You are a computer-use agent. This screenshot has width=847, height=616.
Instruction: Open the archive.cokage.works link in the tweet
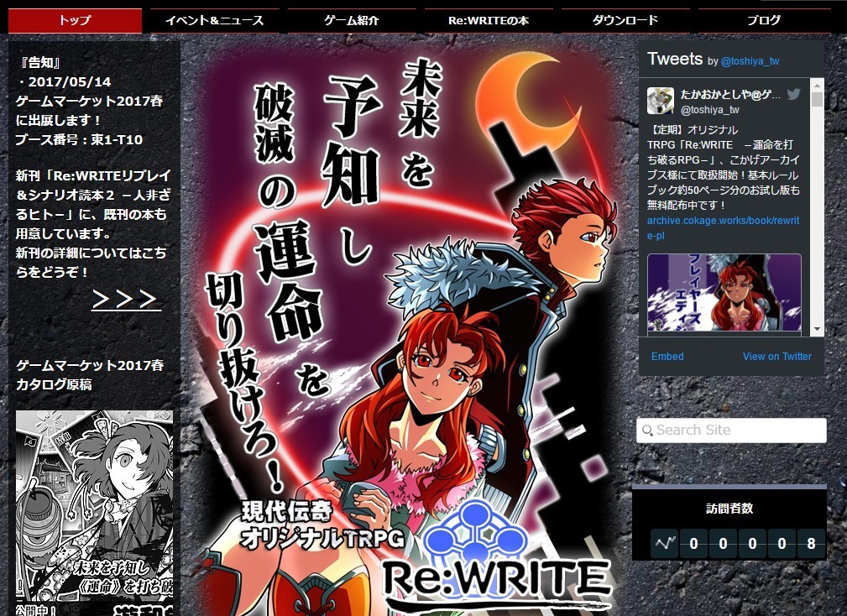click(724, 227)
